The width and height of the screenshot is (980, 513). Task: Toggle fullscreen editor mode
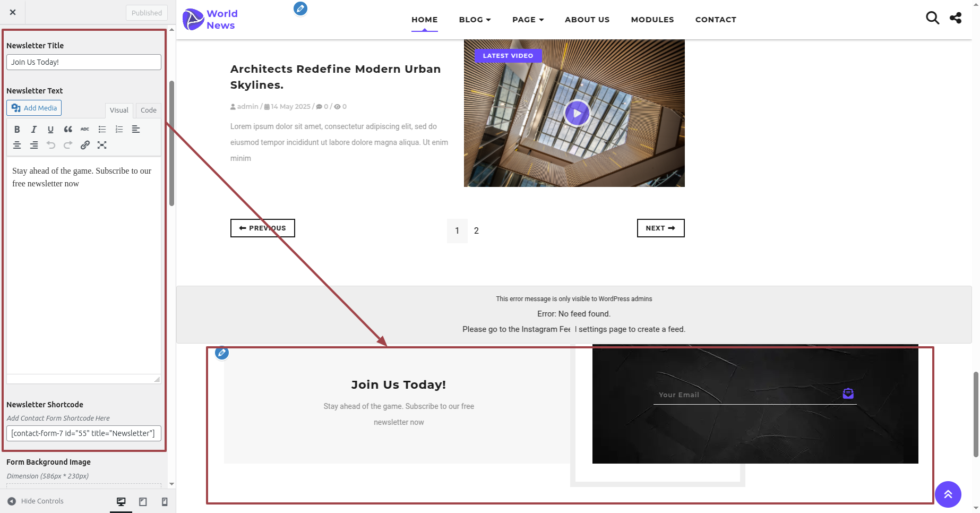[x=102, y=145]
